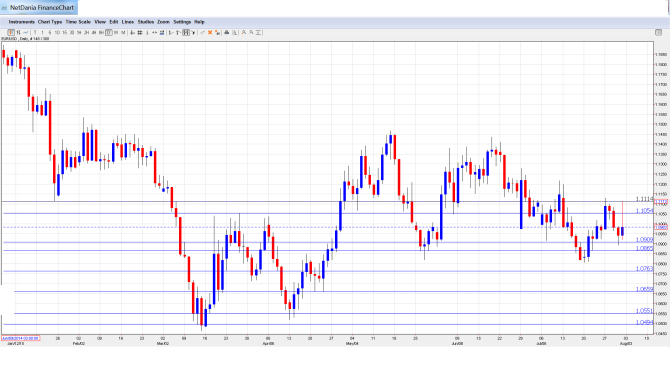Image resolution: width=670 pixels, height=377 pixels.
Task: Click the faded pencil toolbar icon
Action: pos(203,32)
